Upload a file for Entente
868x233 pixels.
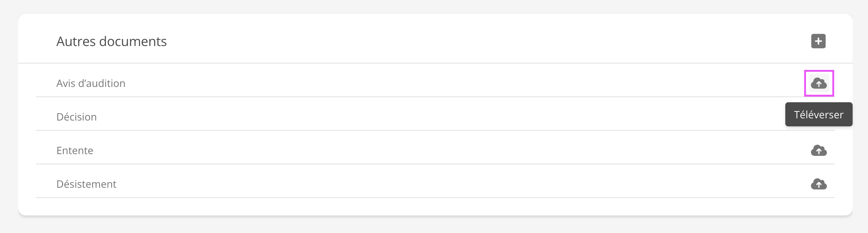click(x=819, y=150)
